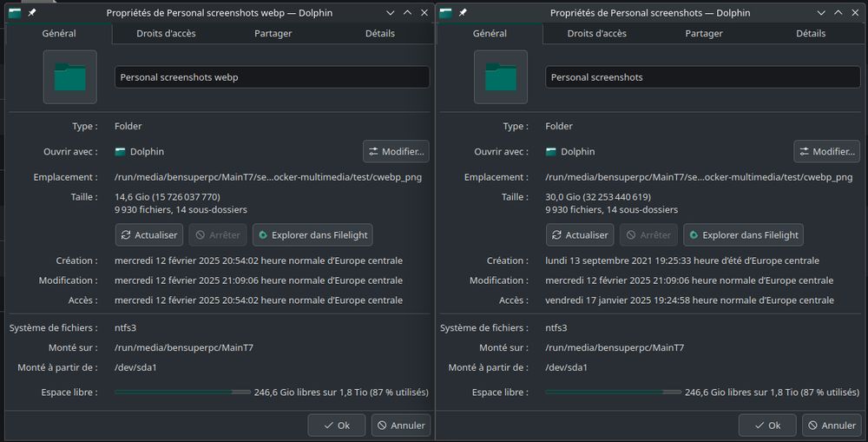Click the creation date lundi 13 septembre 2021
This screenshot has width=868, height=442.
(682, 261)
